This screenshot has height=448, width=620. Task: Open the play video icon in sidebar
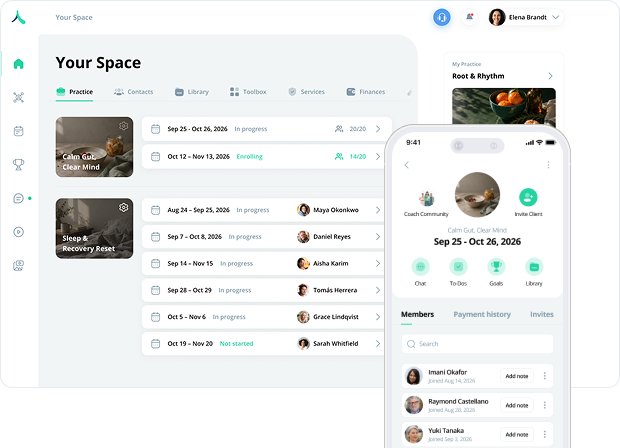pyautogui.click(x=19, y=232)
